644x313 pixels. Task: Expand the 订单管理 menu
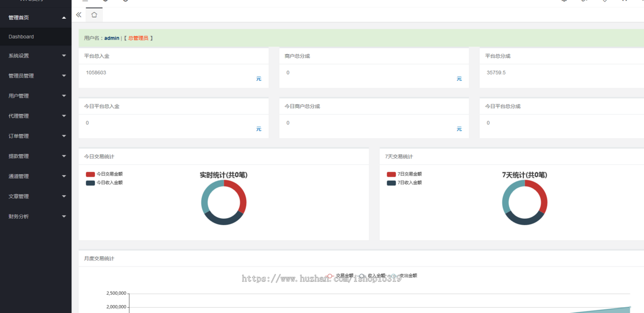click(x=35, y=136)
